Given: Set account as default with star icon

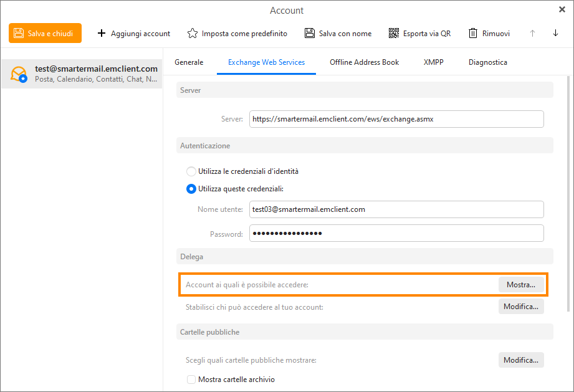Looking at the screenshot, I should (193, 33).
